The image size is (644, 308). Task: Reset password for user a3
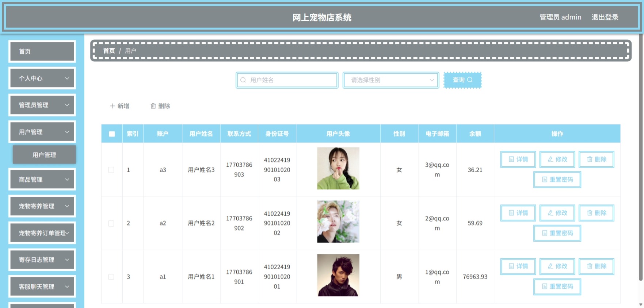(x=557, y=180)
